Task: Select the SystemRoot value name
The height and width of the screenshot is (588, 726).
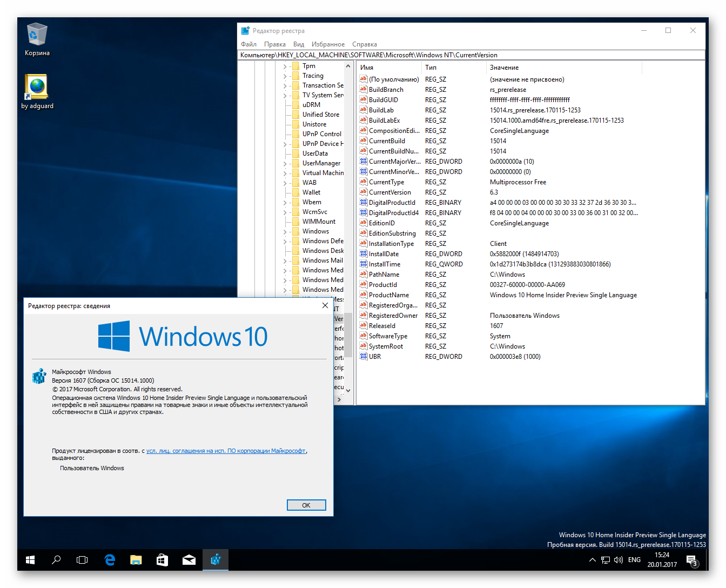Action: pos(386,346)
